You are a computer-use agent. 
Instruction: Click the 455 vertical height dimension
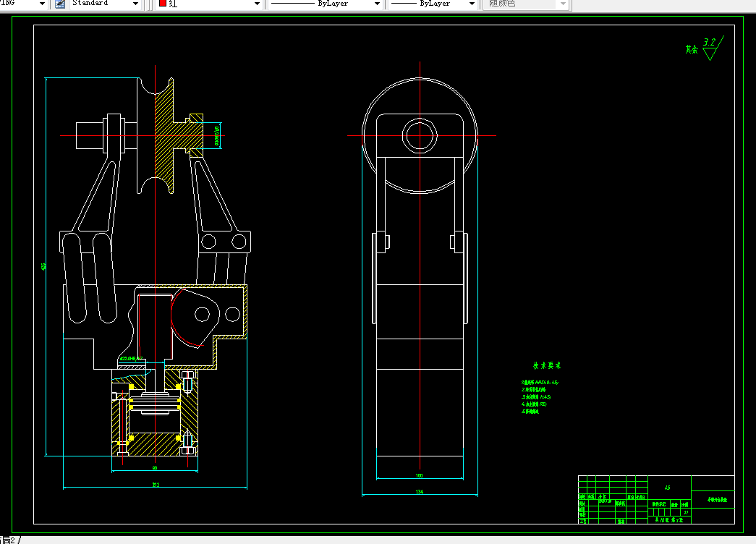point(43,266)
